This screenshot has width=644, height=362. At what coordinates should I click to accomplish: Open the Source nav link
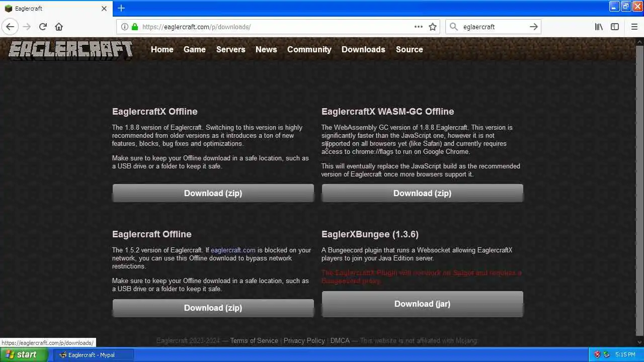(x=409, y=49)
